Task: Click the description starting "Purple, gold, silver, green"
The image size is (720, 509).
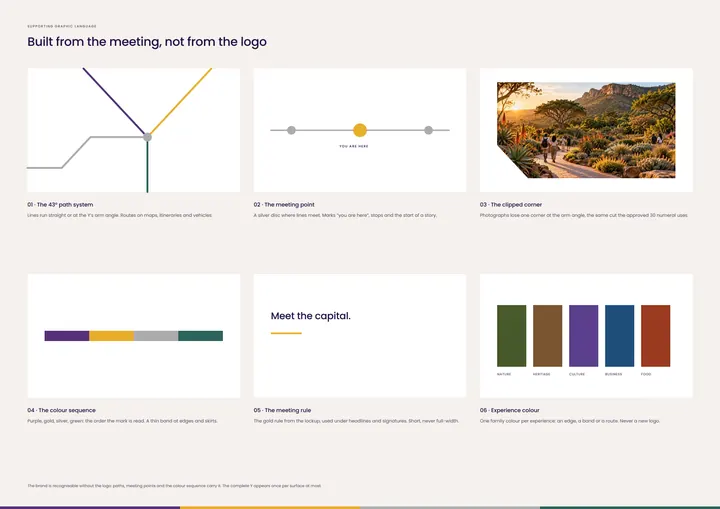Action: (123, 421)
